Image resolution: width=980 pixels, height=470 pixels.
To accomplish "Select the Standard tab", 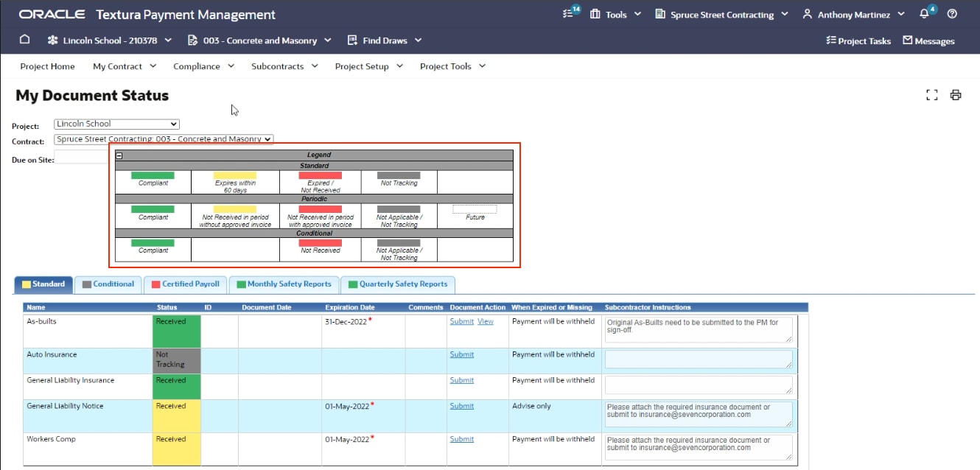I will click(43, 284).
